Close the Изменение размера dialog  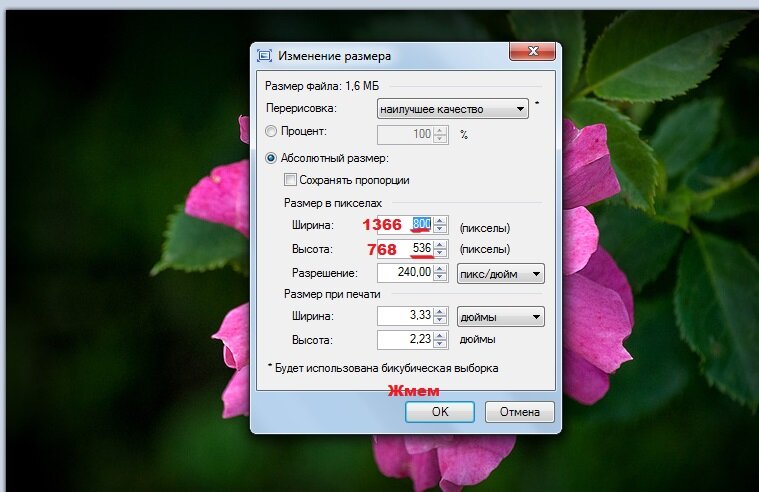532,51
